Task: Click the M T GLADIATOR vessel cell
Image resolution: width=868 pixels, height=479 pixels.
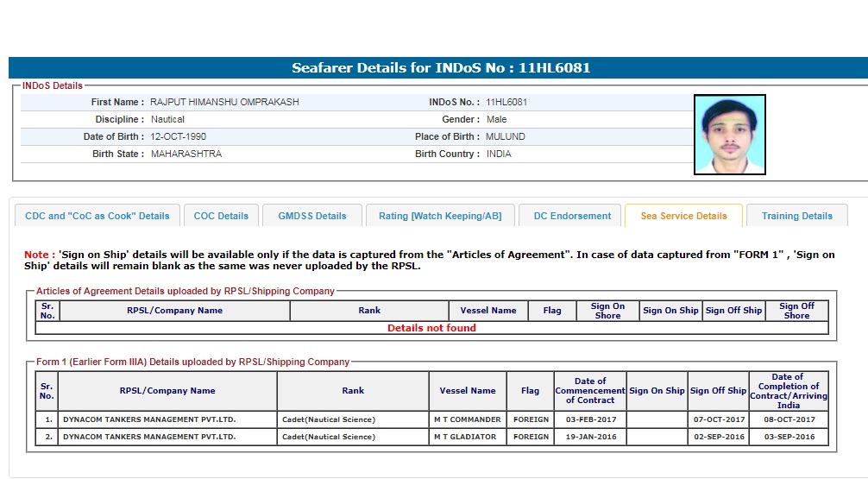Action: click(x=465, y=437)
